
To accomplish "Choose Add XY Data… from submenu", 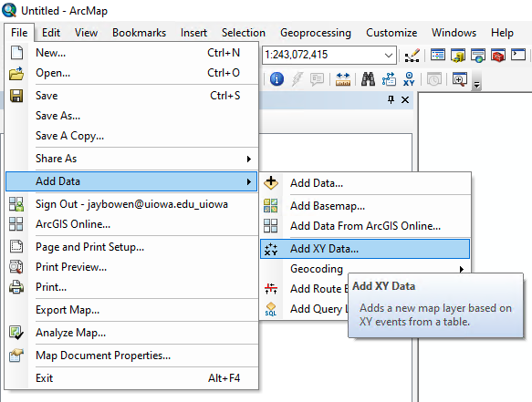I will pos(365,249).
